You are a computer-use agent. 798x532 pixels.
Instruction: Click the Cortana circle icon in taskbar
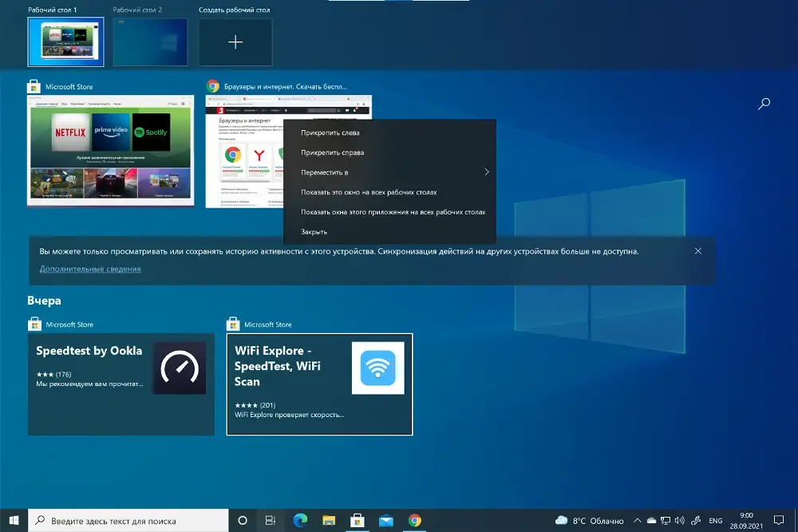pos(243,520)
